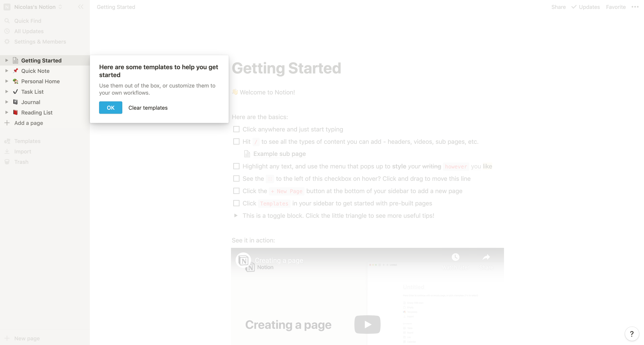Open the question mark help button

[x=632, y=334]
